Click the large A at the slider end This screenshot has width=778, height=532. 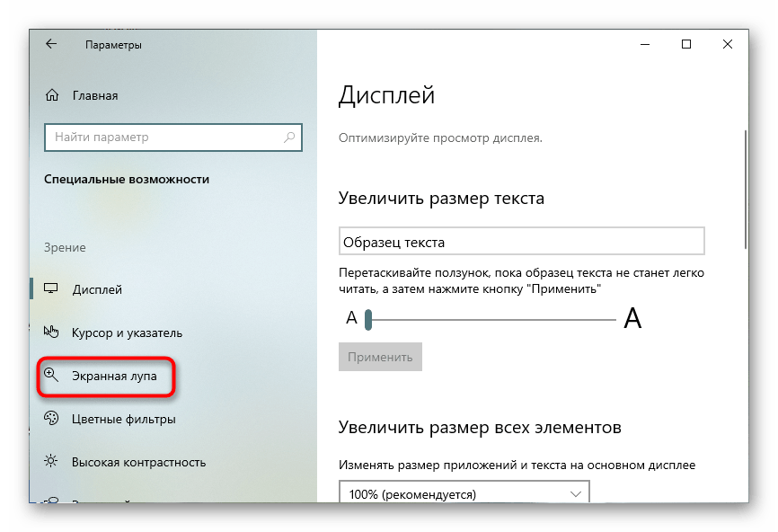[632, 317]
